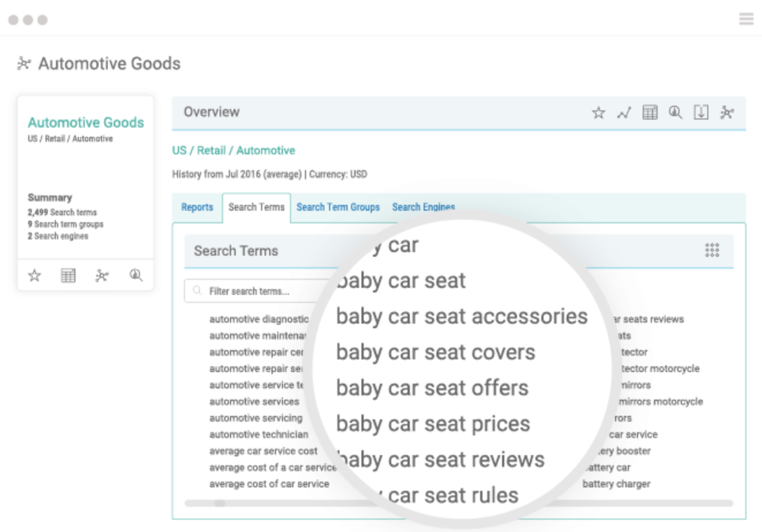
Task: Select the Search Terms tab
Action: [256, 207]
